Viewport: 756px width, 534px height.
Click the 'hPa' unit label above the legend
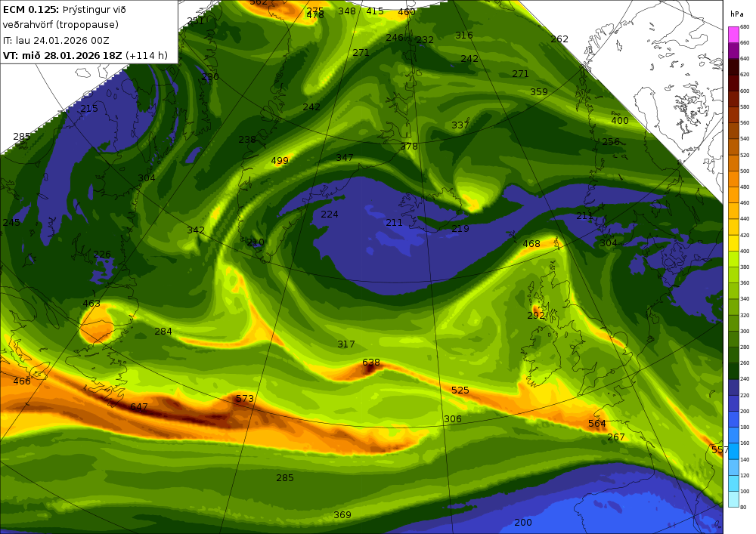coord(736,14)
